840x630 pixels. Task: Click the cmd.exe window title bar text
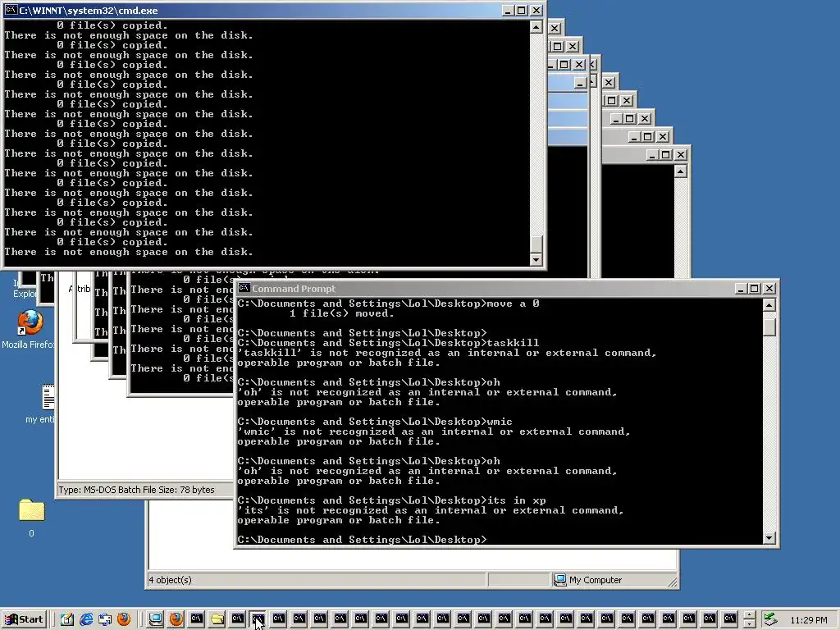pos(89,10)
